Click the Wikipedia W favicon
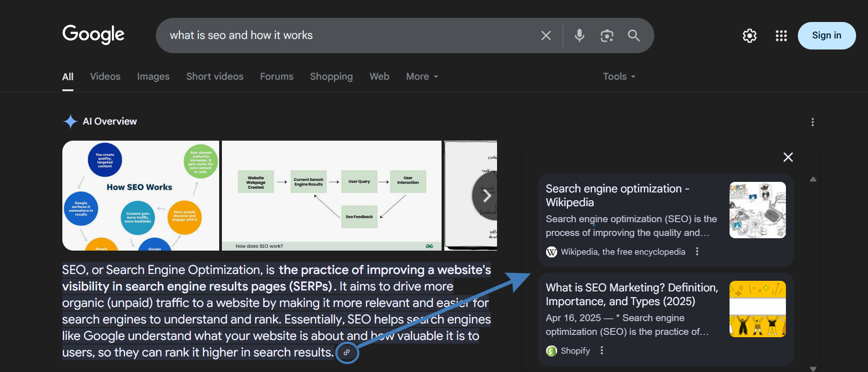Image resolution: width=868 pixels, height=372 pixels. pyautogui.click(x=552, y=252)
